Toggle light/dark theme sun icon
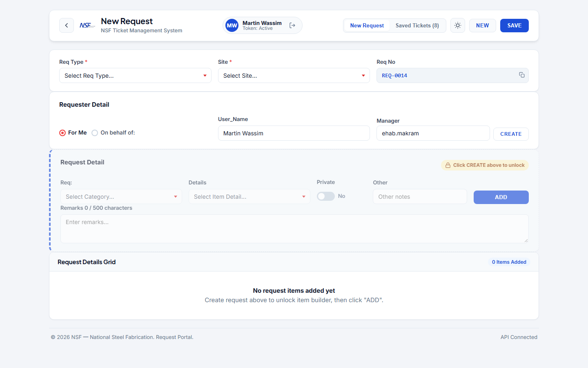Viewport: 588px width, 368px height. (x=458, y=25)
